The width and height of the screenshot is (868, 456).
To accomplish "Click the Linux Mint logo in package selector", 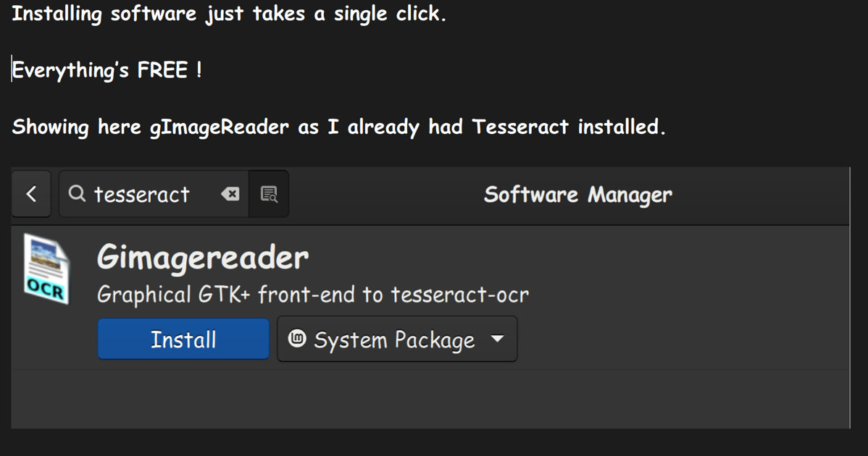I will pyautogui.click(x=297, y=338).
